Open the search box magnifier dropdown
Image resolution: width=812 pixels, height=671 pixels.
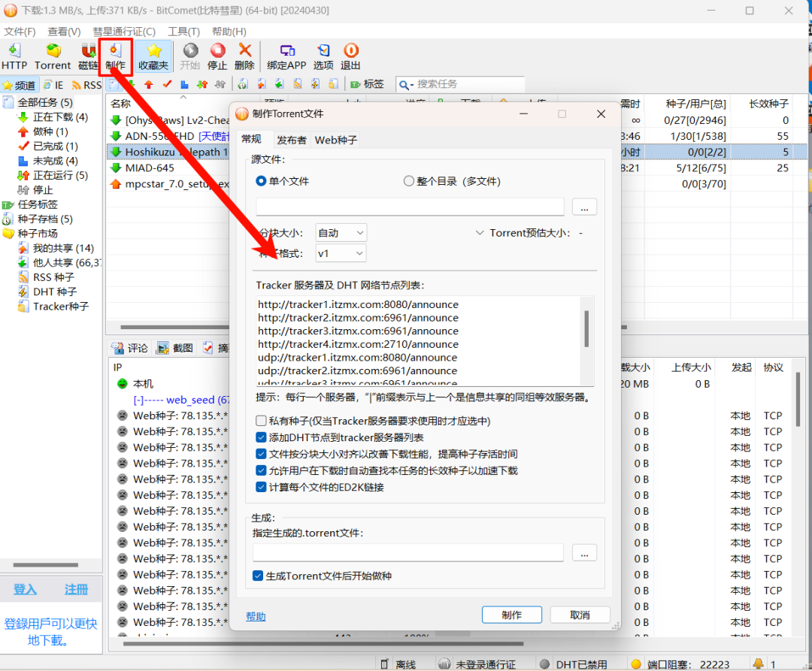click(406, 84)
